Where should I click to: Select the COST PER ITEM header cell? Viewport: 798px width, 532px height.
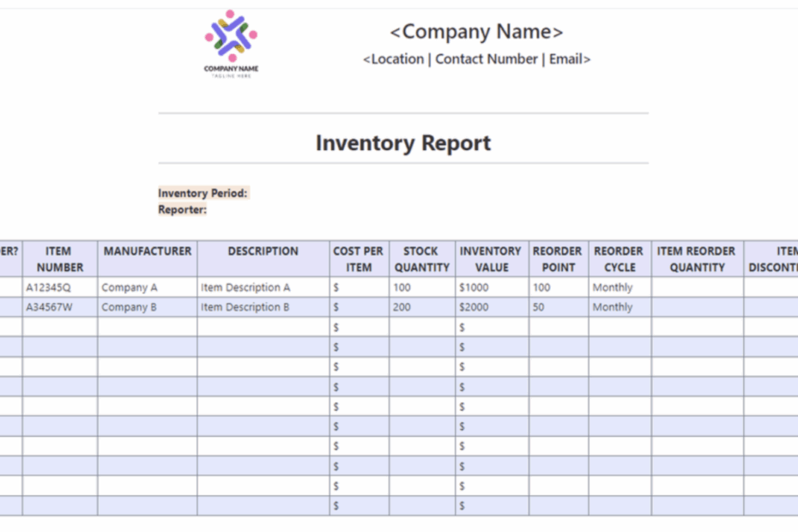(x=358, y=259)
